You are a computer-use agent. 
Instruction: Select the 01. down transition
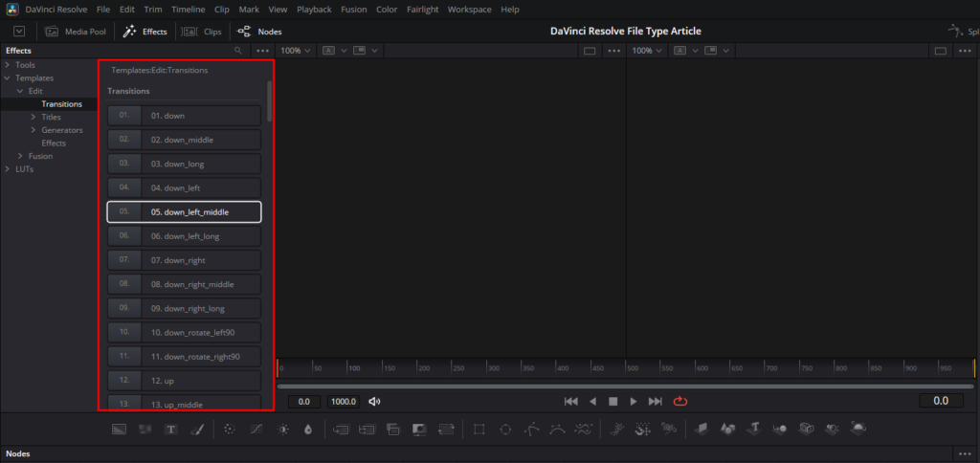click(x=184, y=116)
